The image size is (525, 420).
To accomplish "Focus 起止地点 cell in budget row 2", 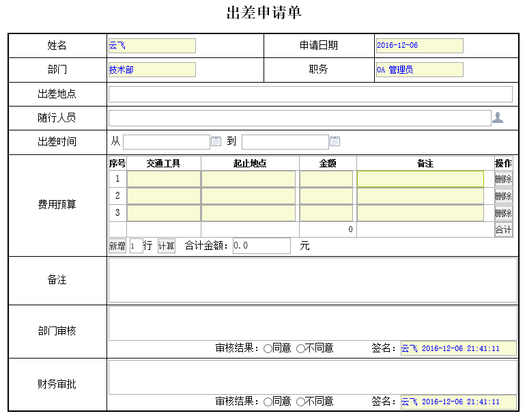I will [x=249, y=196].
